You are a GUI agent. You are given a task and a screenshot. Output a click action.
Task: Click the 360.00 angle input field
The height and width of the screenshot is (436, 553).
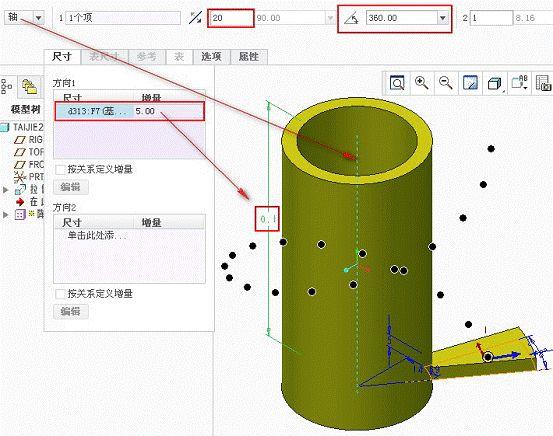402,18
